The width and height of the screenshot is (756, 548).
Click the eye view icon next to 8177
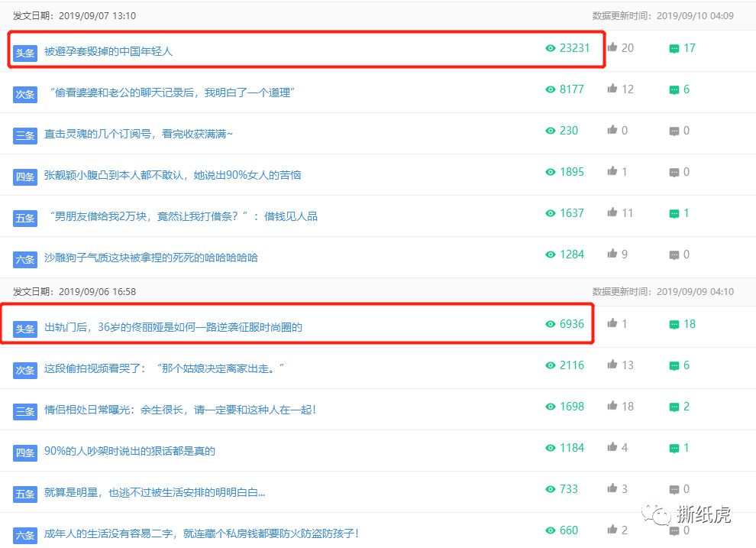coord(550,89)
